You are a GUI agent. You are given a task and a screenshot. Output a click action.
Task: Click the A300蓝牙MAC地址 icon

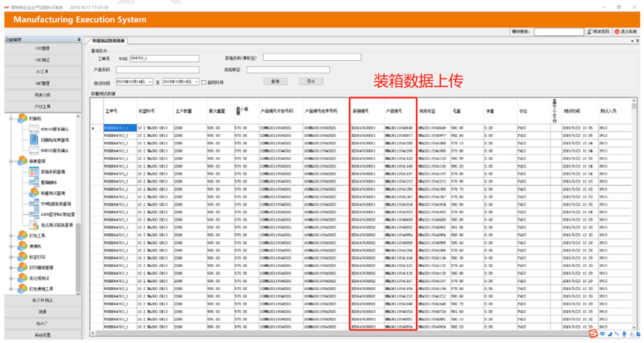pos(34,214)
